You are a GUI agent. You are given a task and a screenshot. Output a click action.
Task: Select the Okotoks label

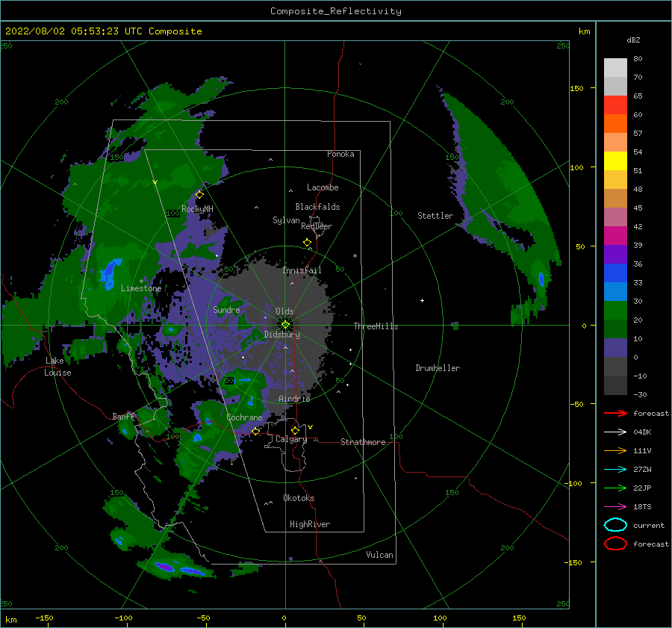[x=299, y=498]
